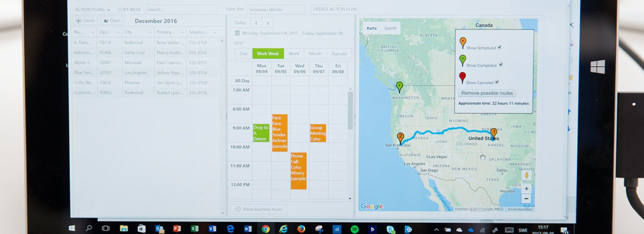Click the Open folder button
Viewport: 644px width, 234px height.
point(112,21)
